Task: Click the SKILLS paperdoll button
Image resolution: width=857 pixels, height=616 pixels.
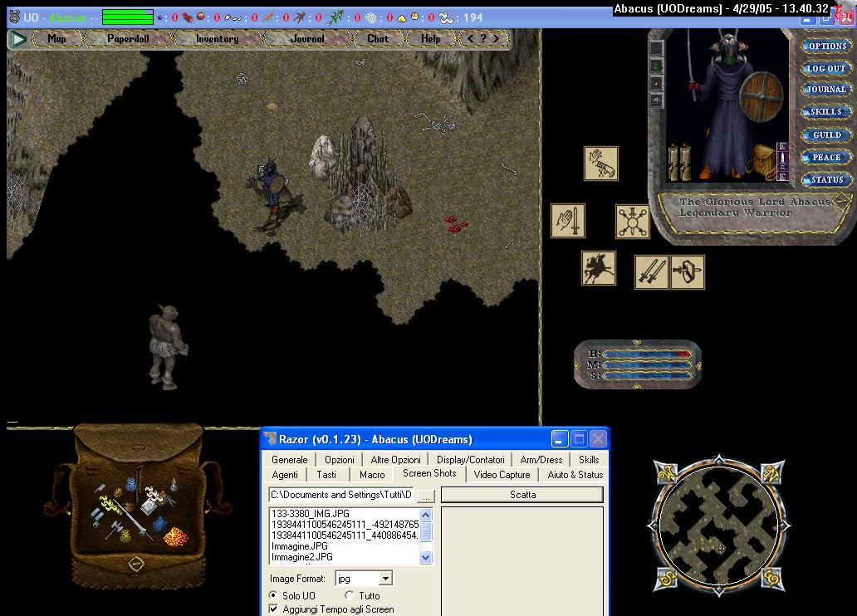Action: coord(825,111)
